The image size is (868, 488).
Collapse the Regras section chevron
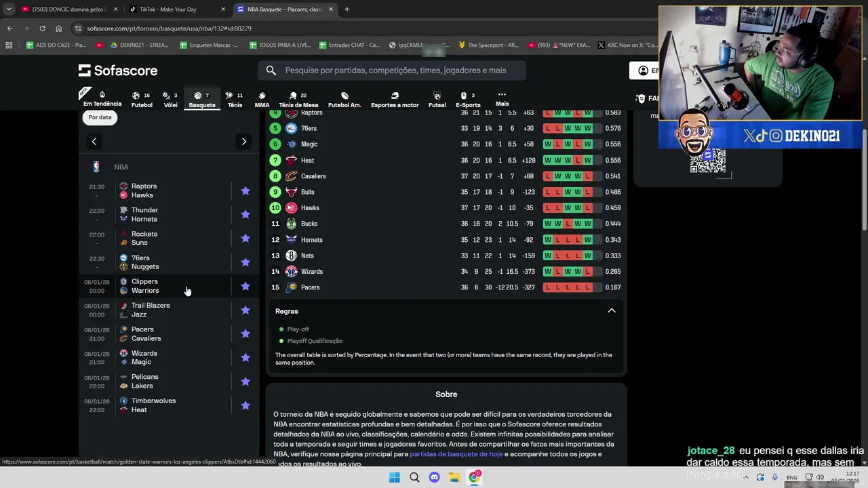[611, 311]
